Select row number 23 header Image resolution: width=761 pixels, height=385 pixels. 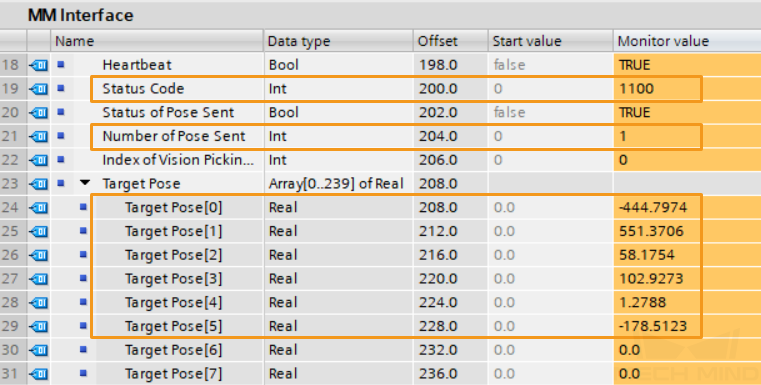[10, 184]
